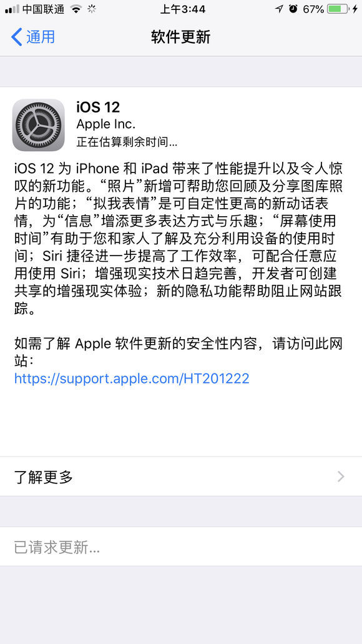This screenshot has width=362, height=644.
Task: Tap the iOS 12 gear settings icon
Action: tap(39, 125)
